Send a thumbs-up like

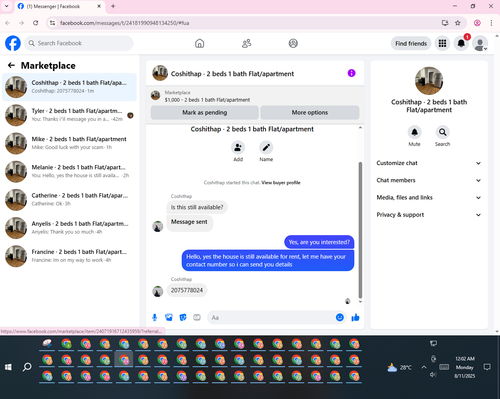pyautogui.click(x=355, y=317)
